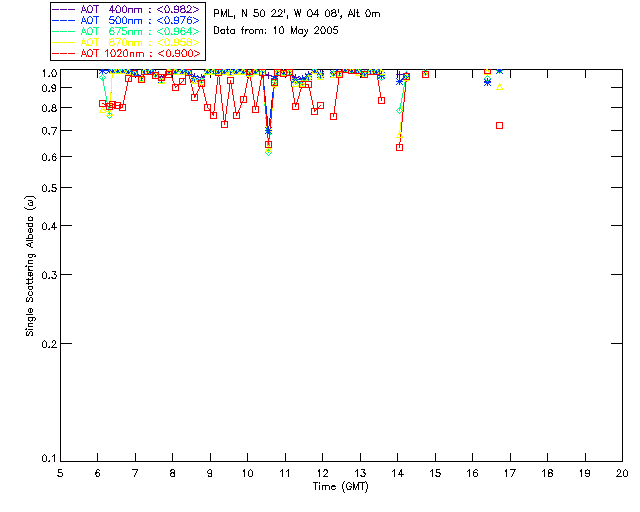640x512 pixels.
Task: Click the AOT 400nm purple legend entry
Action: [x=126, y=9]
